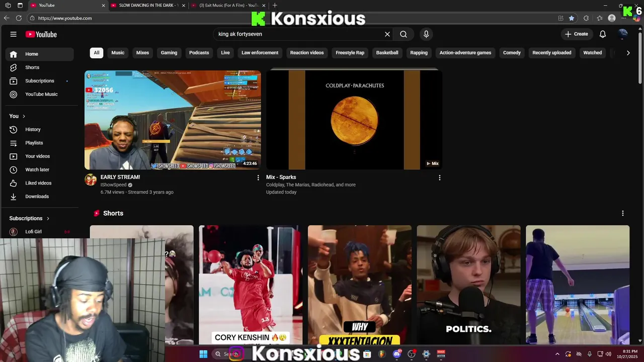
Task: Open Subscriptions in the sidebar
Action: pyautogui.click(x=40, y=81)
